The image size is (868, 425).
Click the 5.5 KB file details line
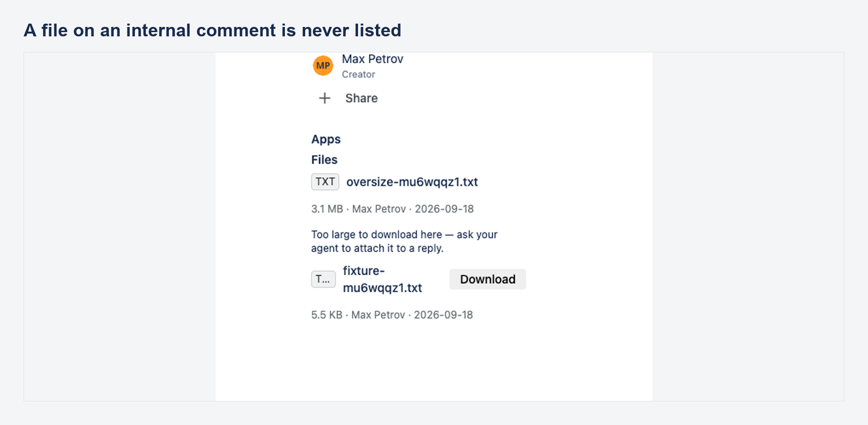tap(392, 315)
